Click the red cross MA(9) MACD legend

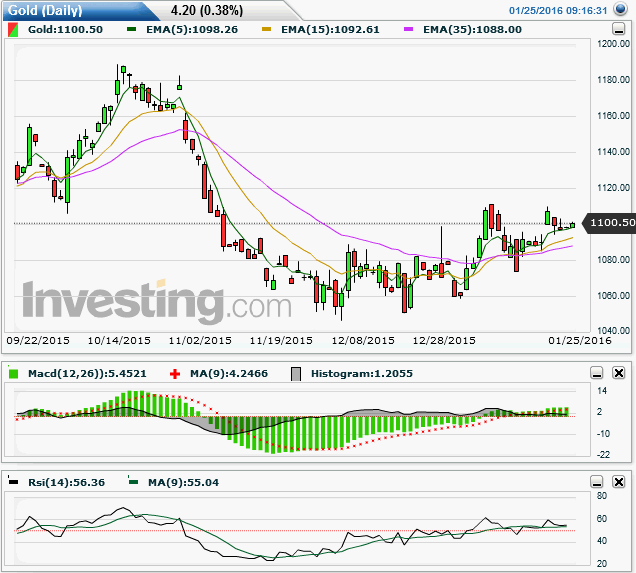click(x=175, y=373)
